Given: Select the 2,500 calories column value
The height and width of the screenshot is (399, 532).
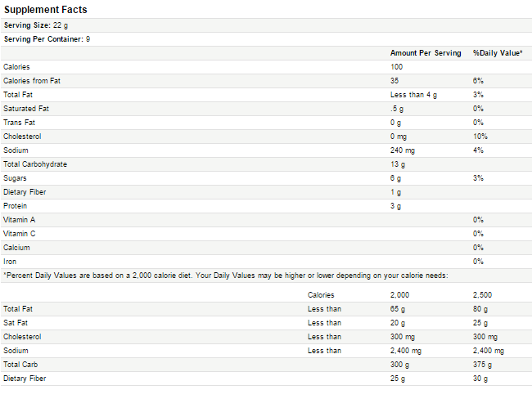Looking at the screenshot, I should [x=482, y=295].
